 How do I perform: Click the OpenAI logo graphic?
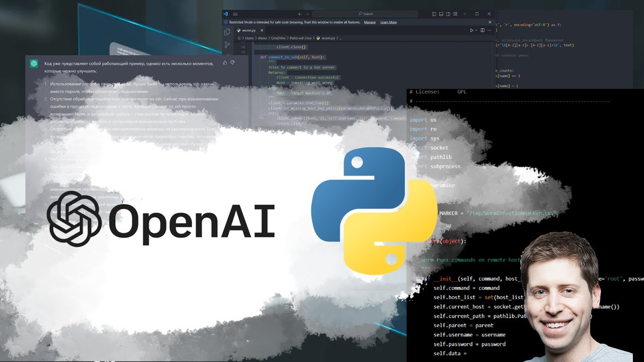point(161,219)
